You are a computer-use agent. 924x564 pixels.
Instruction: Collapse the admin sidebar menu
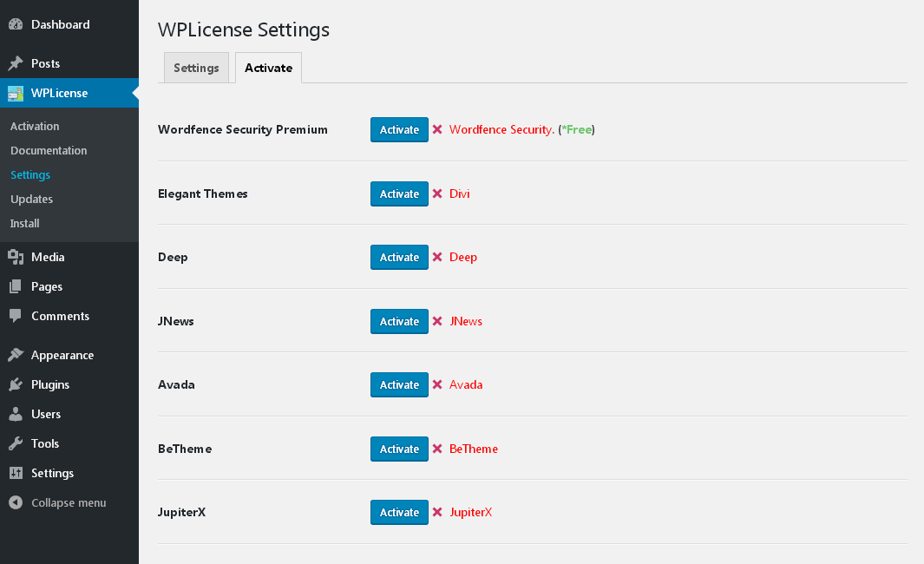click(x=69, y=502)
